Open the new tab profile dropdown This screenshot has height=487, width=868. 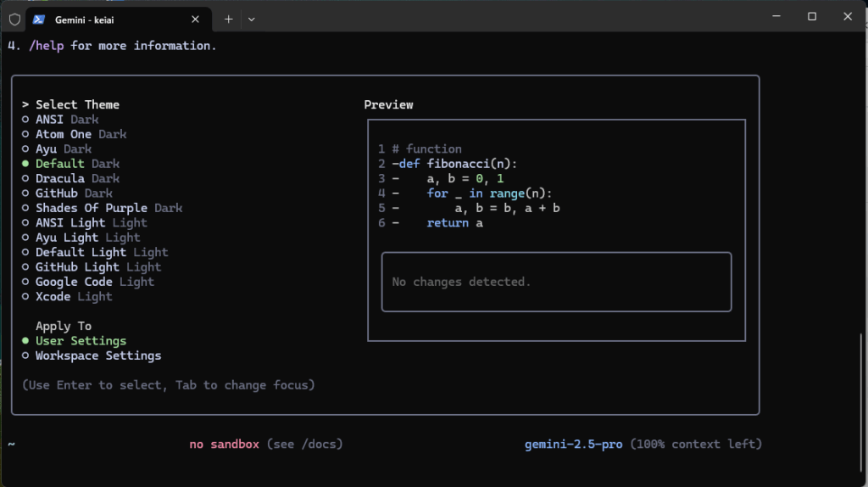(251, 20)
